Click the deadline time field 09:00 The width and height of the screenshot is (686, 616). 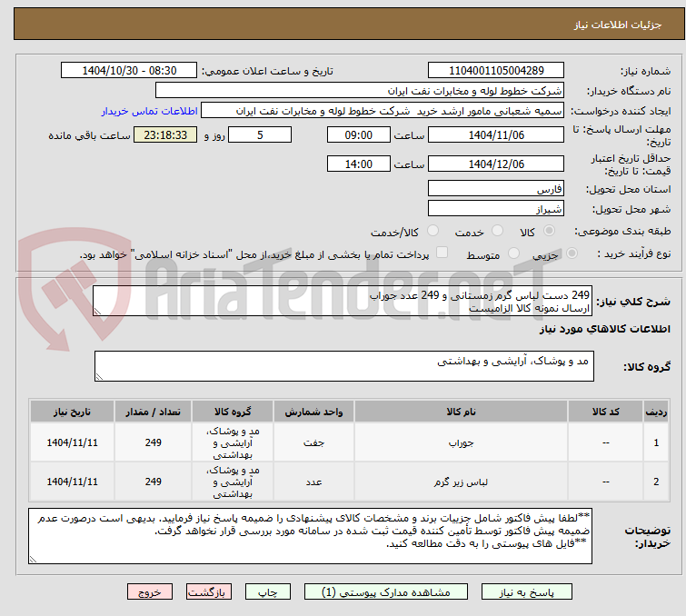click(358, 134)
